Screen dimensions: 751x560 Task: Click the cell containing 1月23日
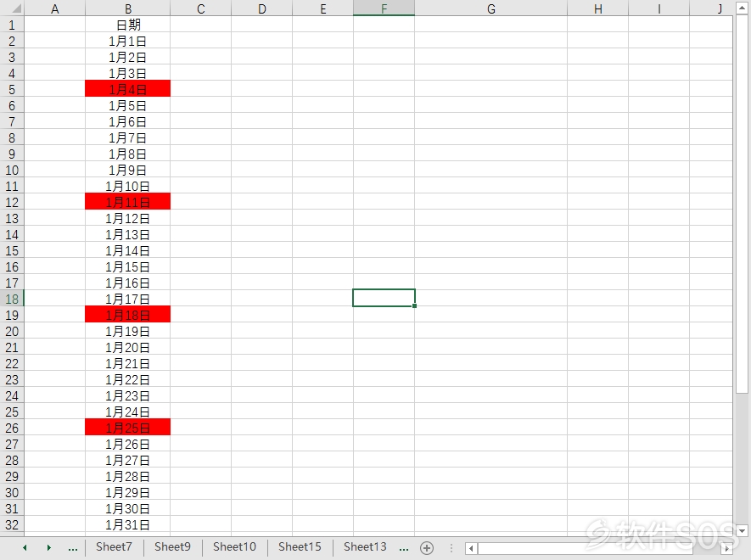tap(128, 395)
